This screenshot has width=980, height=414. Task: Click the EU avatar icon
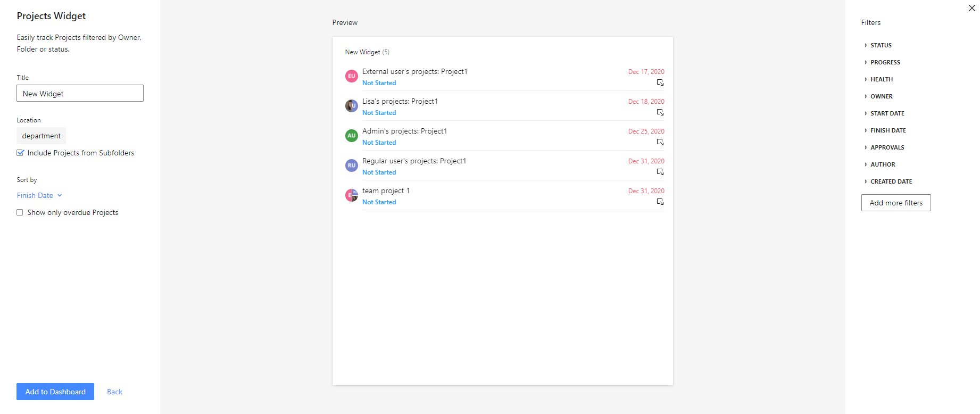click(351, 76)
